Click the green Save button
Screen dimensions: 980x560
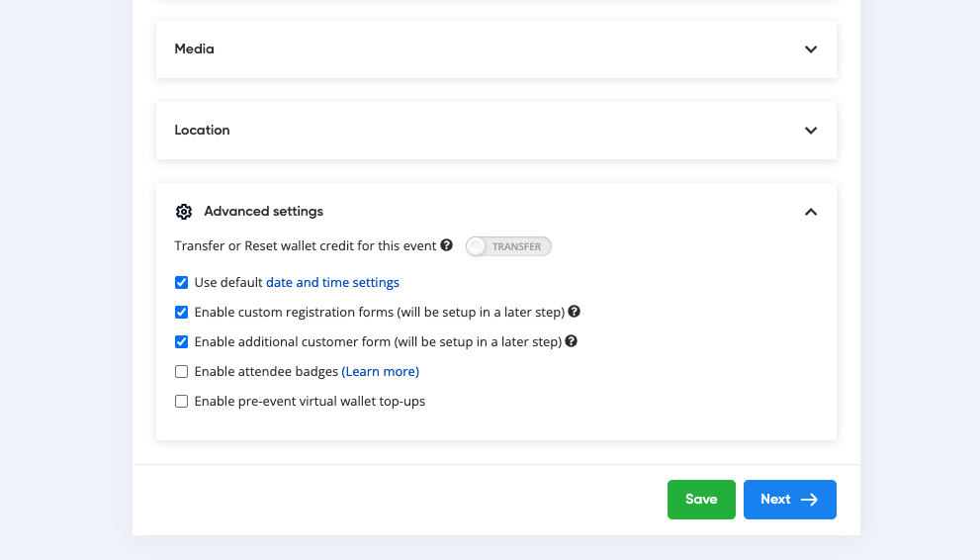click(701, 500)
